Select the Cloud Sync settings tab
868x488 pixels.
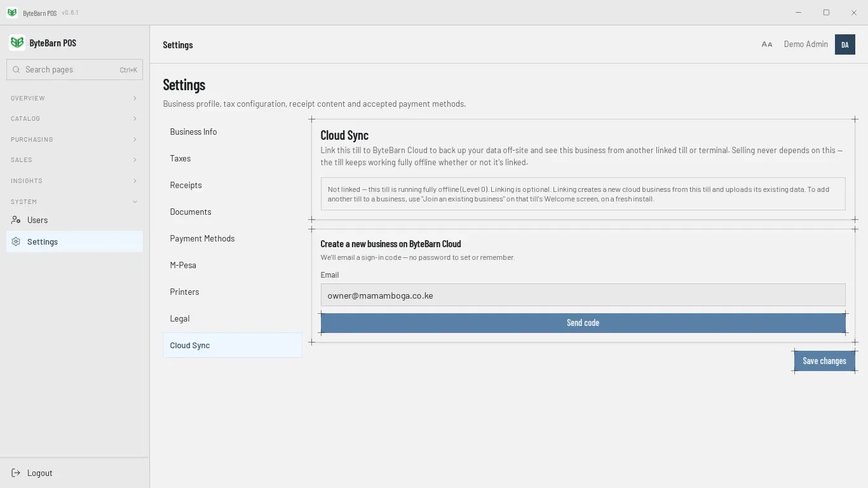point(233,345)
